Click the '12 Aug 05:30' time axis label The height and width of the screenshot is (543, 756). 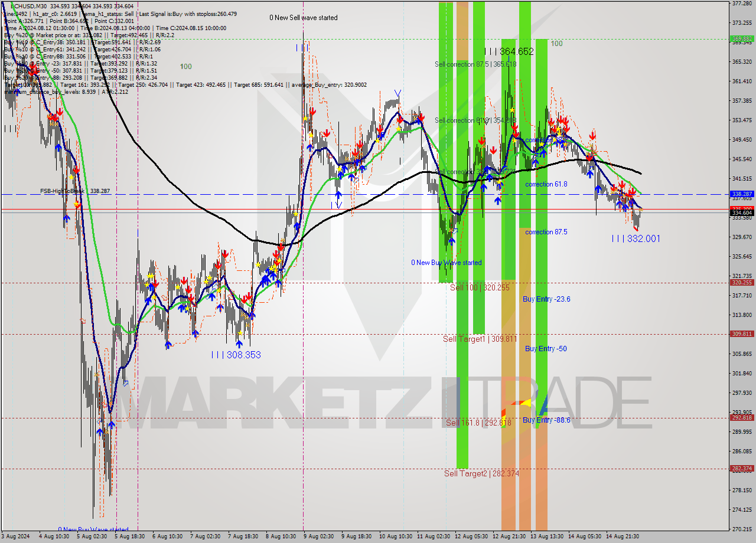click(x=471, y=537)
